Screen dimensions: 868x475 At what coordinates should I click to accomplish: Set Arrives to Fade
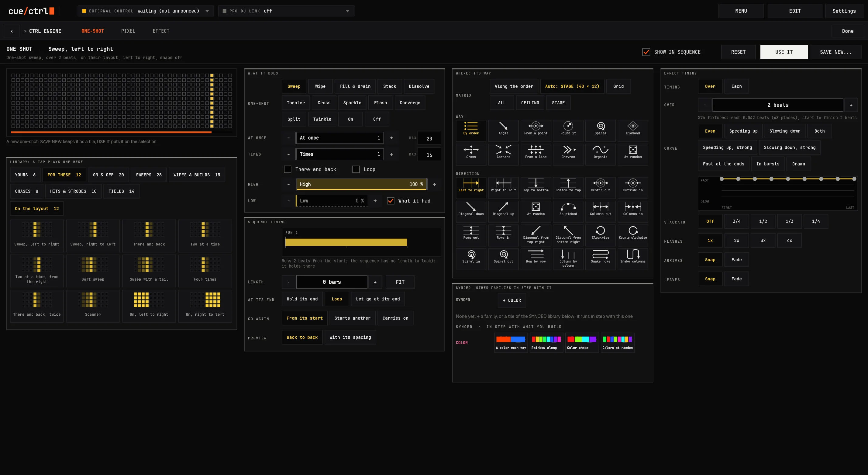736,260
